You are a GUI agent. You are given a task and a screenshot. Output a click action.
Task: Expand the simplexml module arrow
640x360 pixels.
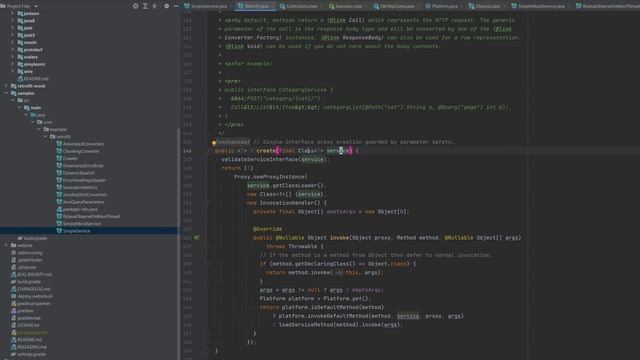pos(13,64)
